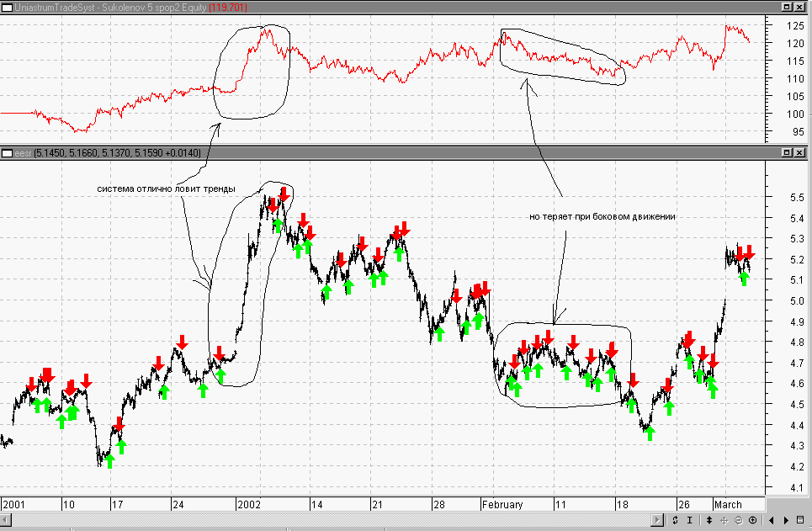Click the vertical rescale Y-axis arrows icon
The image size is (812, 531).
click(709, 519)
